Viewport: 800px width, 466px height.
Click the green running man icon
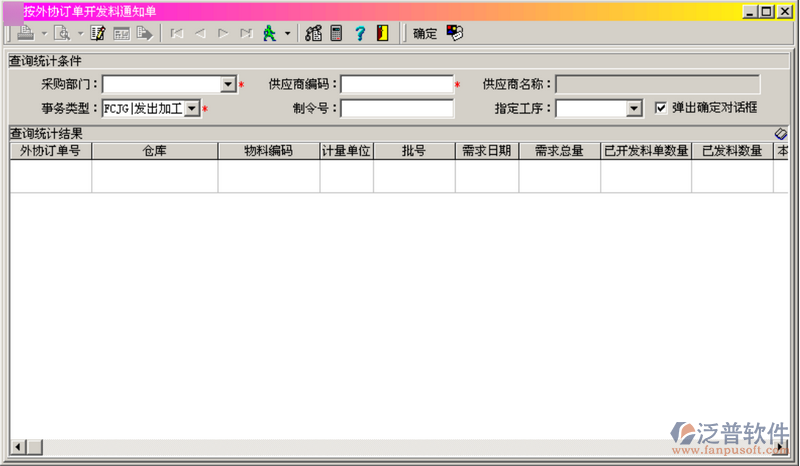(x=269, y=34)
